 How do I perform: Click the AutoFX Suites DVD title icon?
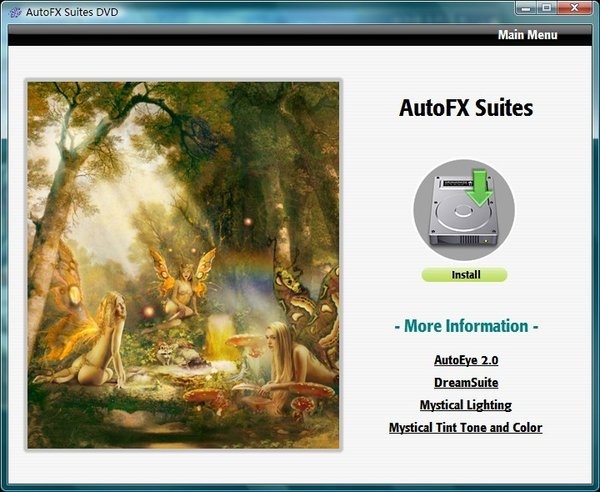point(15,12)
